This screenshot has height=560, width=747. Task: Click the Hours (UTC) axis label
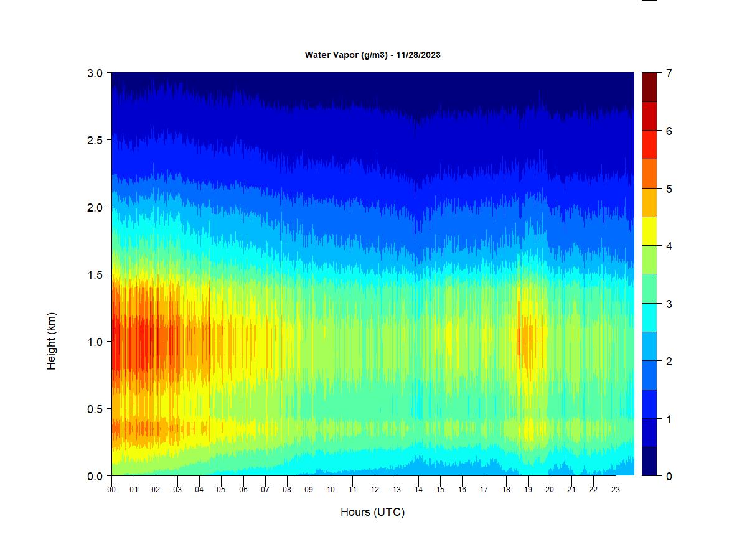(372, 512)
